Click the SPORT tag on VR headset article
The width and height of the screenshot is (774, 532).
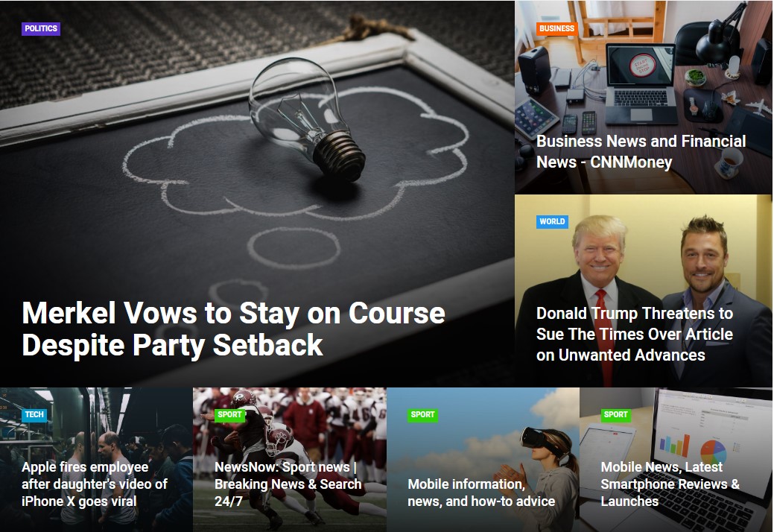422,414
